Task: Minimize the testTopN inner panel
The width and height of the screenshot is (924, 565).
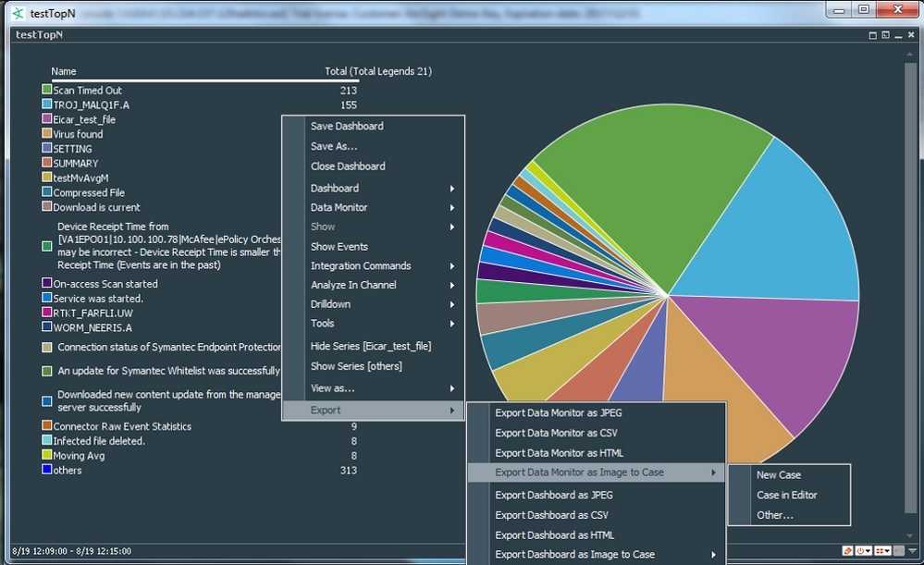Action: click(x=898, y=35)
